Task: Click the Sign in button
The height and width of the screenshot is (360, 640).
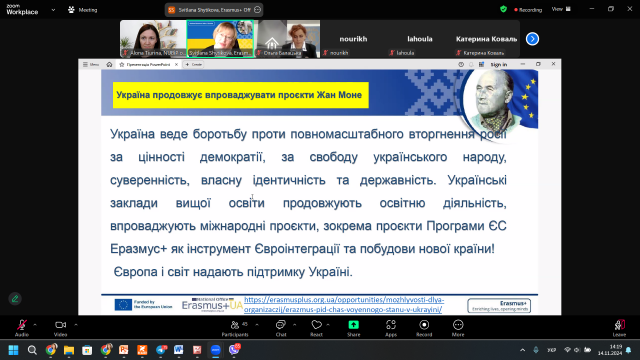Action: coord(499,64)
